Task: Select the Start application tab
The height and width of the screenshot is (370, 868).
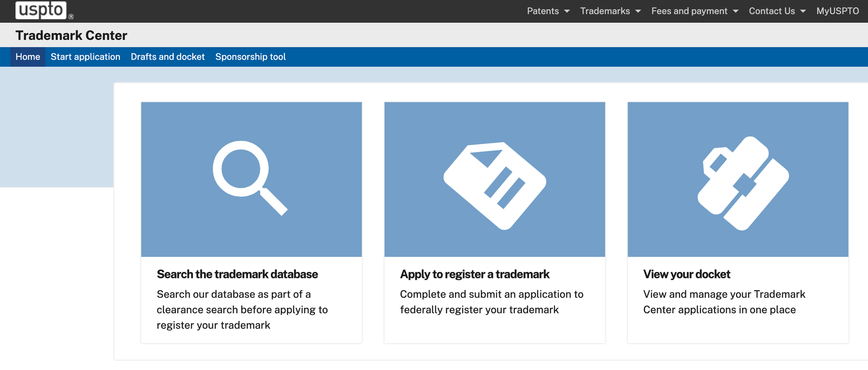Action: 85,57
